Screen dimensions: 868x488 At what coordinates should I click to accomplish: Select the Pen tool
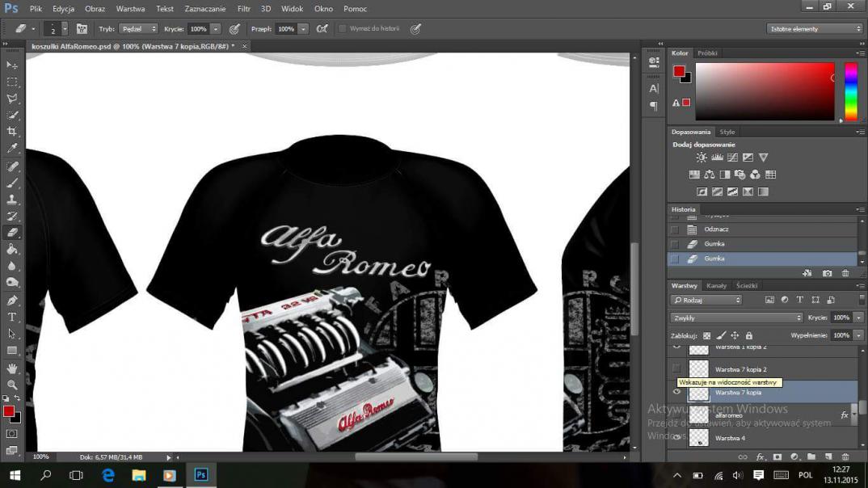click(x=11, y=301)
